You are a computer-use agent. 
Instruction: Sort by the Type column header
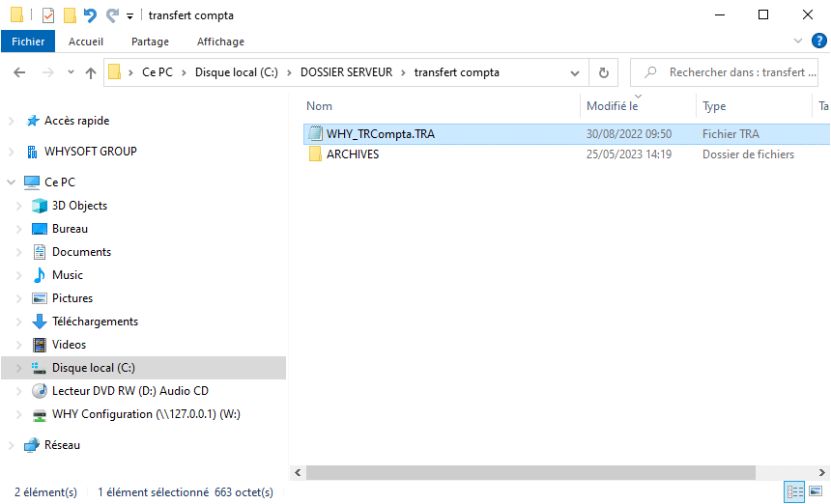pos(714,106)
